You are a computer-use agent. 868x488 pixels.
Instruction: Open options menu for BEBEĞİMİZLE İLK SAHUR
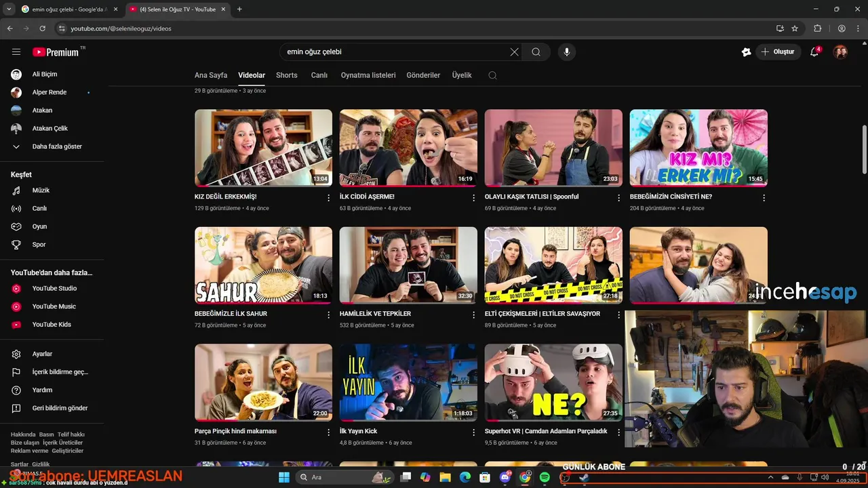[x=329, y=315]
